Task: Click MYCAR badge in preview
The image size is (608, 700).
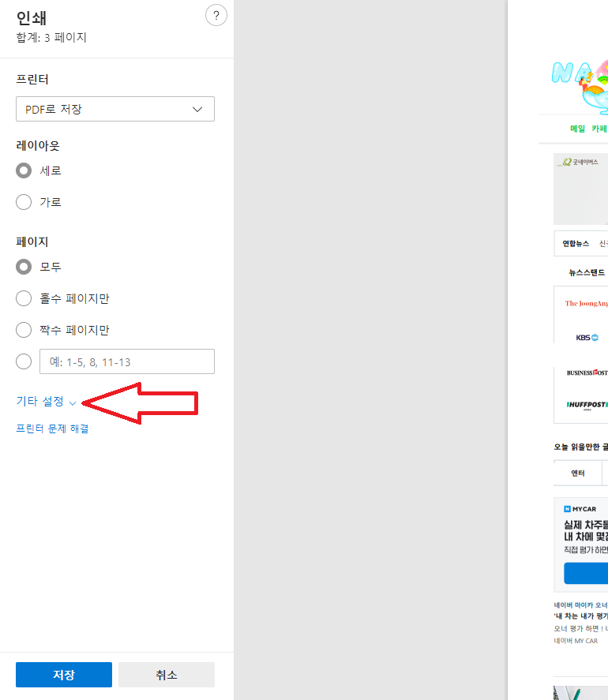Action: pyautogui.click(x=580, y=509)
